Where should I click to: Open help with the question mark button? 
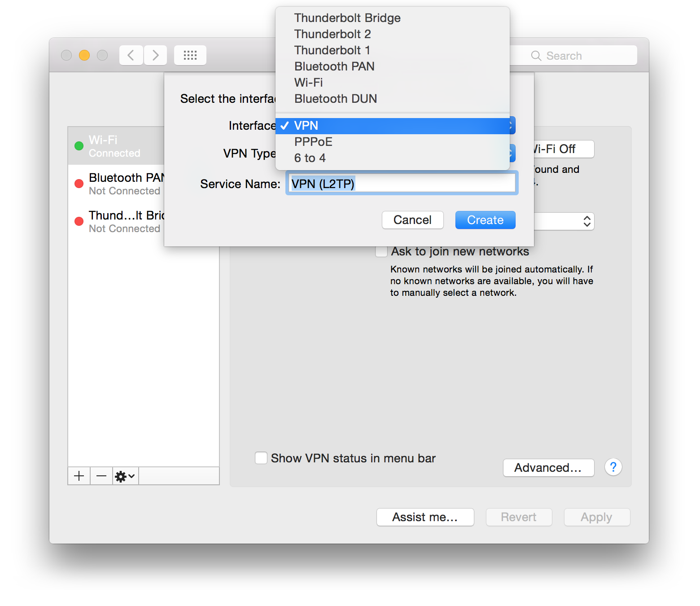coord(613,467)
